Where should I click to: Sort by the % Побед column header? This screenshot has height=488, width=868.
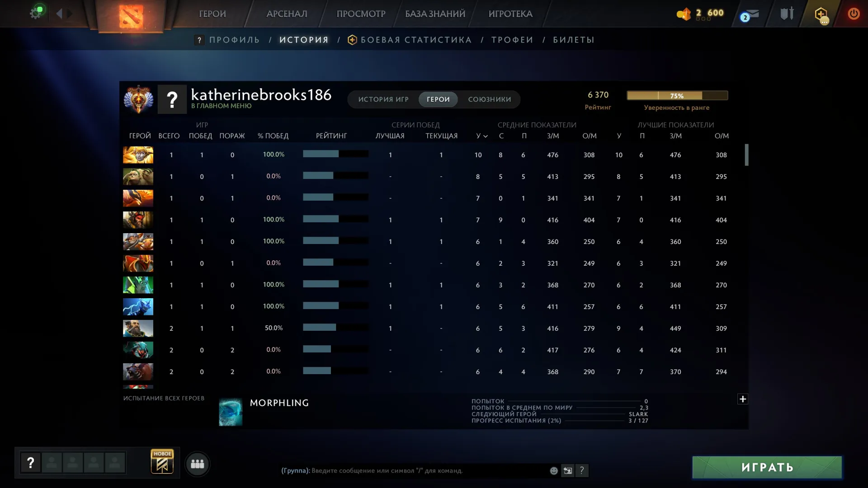273,136
